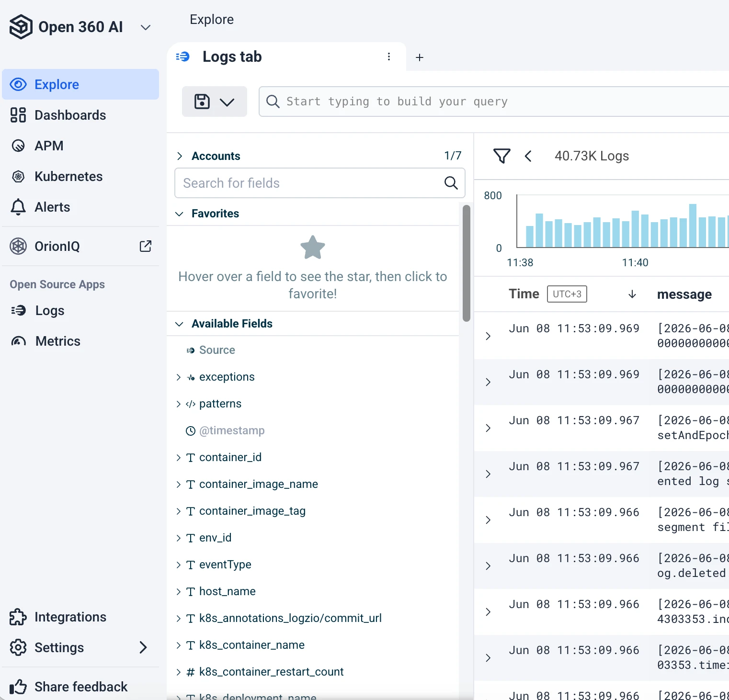Expand the container_image_name field
The width and height of the screenshot is (729, 700).
179,485
